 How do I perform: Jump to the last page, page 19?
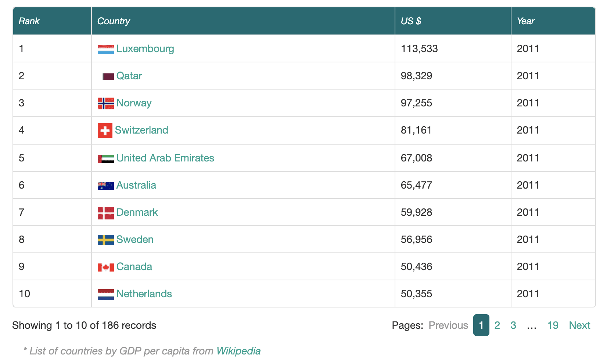point(553,325)
